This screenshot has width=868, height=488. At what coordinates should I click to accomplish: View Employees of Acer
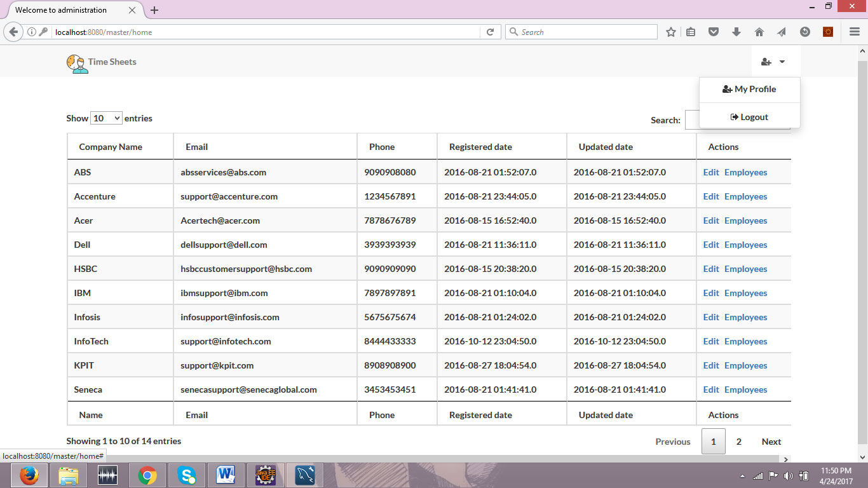[x=746, y=220]
